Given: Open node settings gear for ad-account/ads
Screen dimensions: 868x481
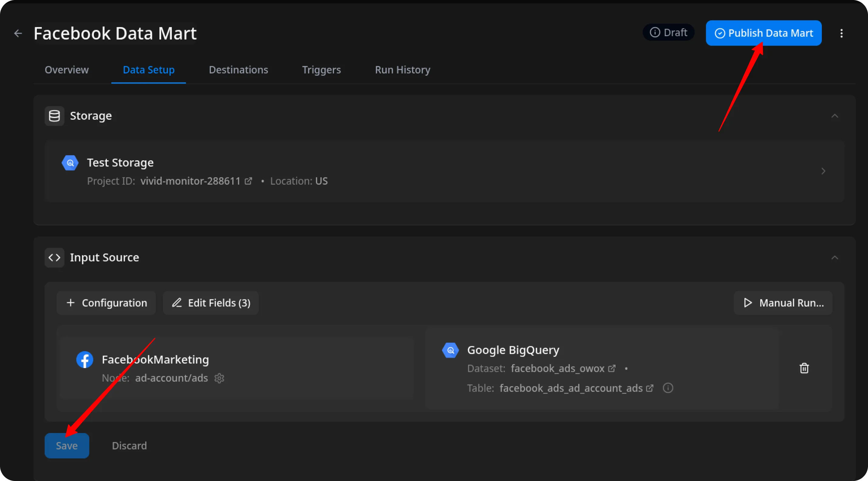Looking at the screenshot, I should [219, 378].
